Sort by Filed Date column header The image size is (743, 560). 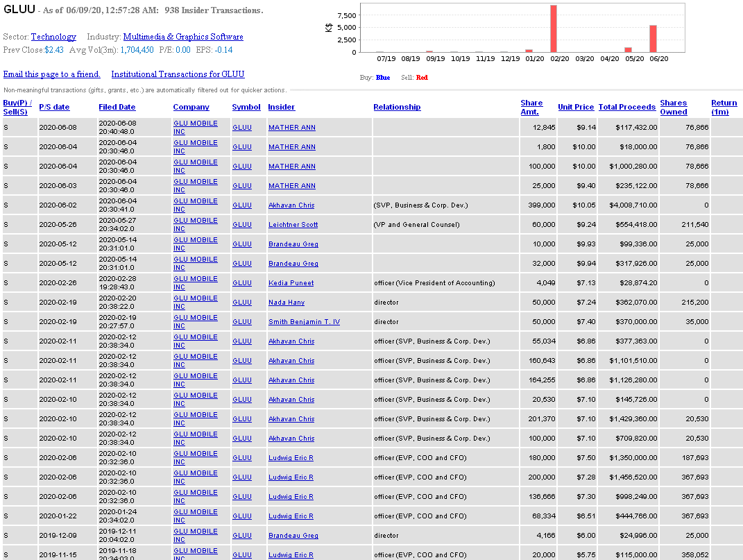(117, 107)
